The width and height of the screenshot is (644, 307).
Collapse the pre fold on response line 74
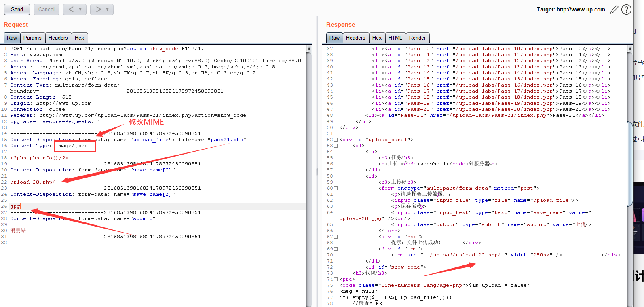click(x=336, y=279)
